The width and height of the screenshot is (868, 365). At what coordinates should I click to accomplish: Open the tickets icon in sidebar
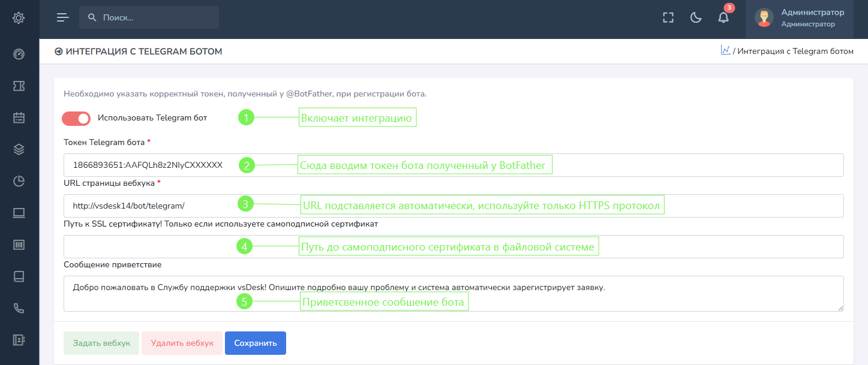(19, 86)
